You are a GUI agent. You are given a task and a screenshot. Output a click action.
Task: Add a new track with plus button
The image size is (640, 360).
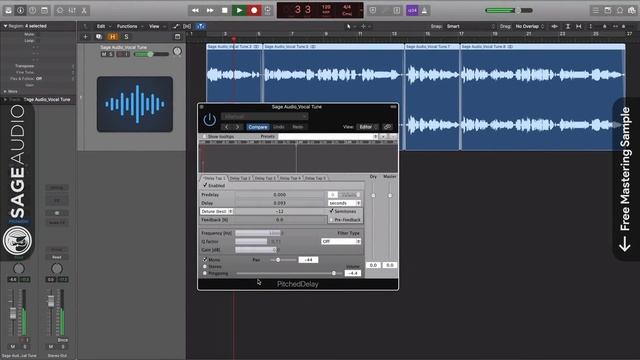click(85, 37)
